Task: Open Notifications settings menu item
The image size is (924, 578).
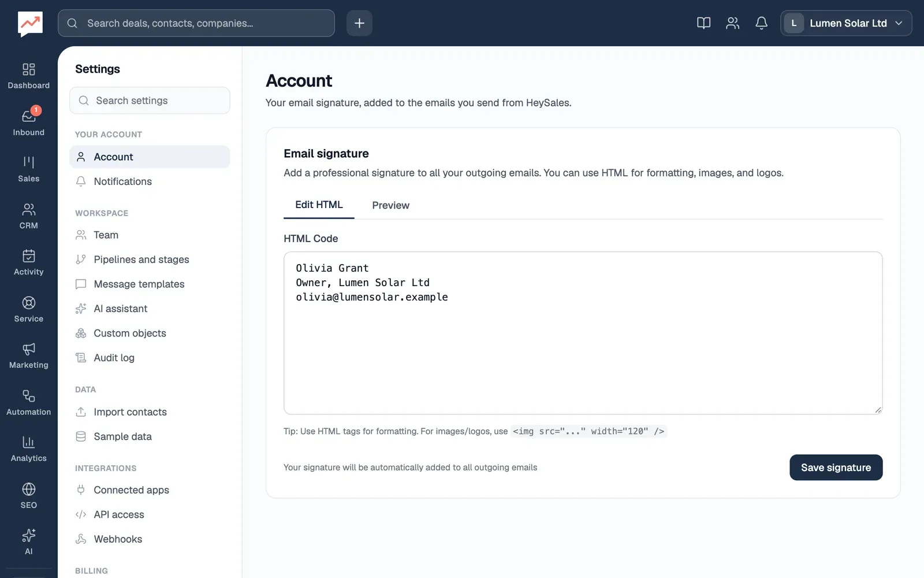Action: (x=150, y=181)
